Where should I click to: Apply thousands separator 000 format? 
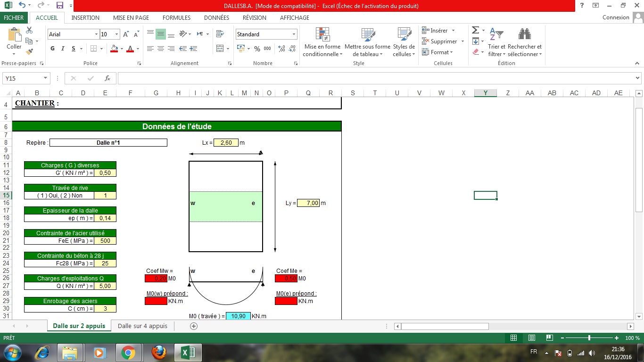267,49
